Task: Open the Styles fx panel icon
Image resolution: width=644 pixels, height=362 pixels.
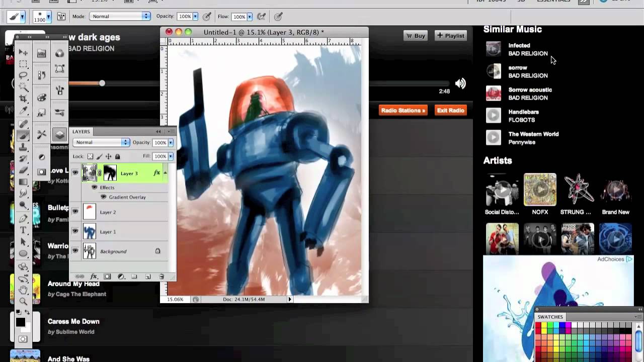Action: [42, 113]
